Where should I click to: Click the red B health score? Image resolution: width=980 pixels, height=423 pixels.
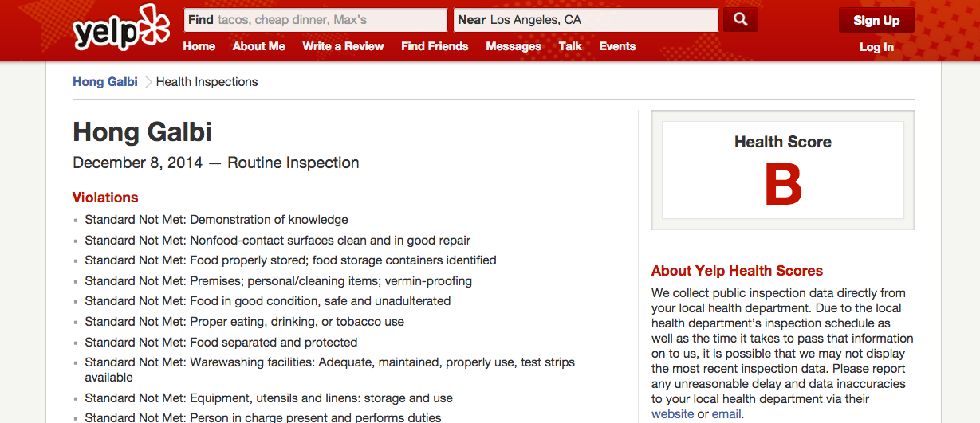pos(782,185)
